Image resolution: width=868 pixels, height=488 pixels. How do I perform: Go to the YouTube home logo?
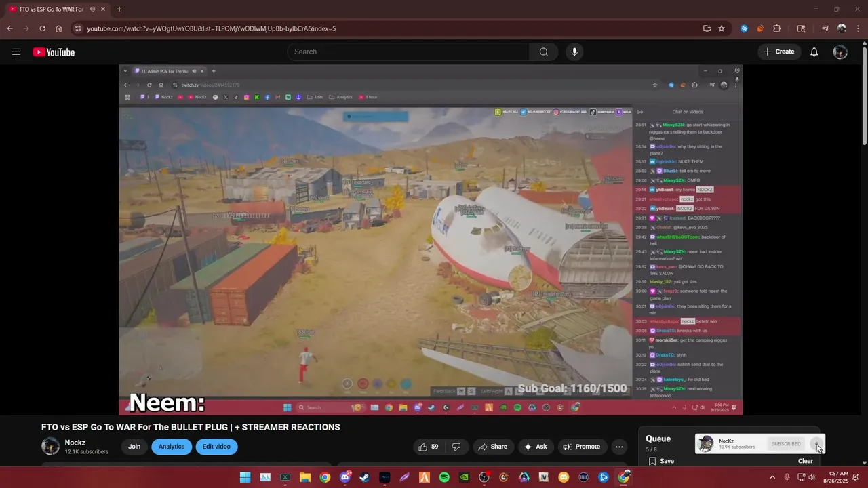pyautogui.click(x=54, y=52)
